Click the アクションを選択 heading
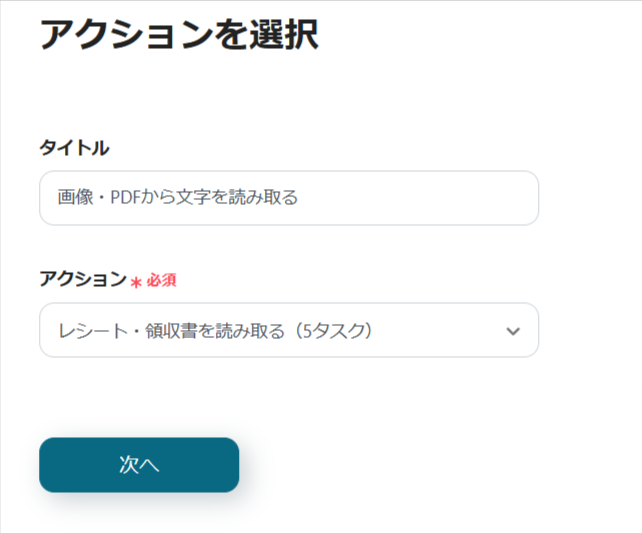 pos(178,36)
